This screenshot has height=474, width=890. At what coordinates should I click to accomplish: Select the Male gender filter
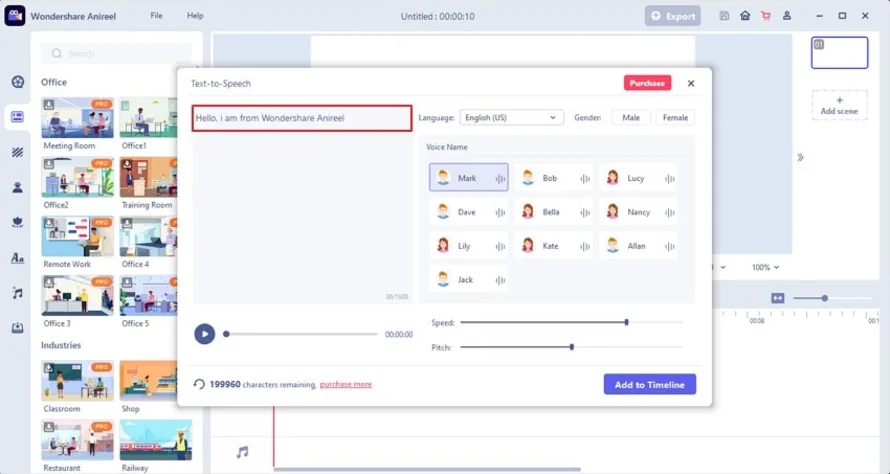click(x=631, y=118)
